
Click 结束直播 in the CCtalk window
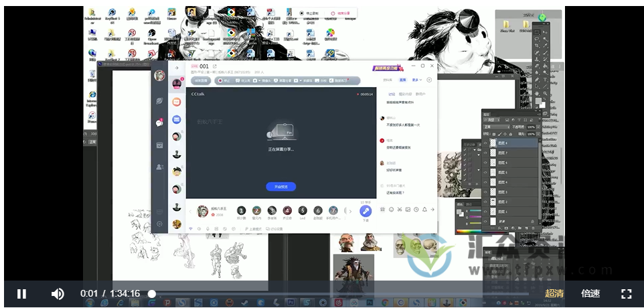coord(201,80)
